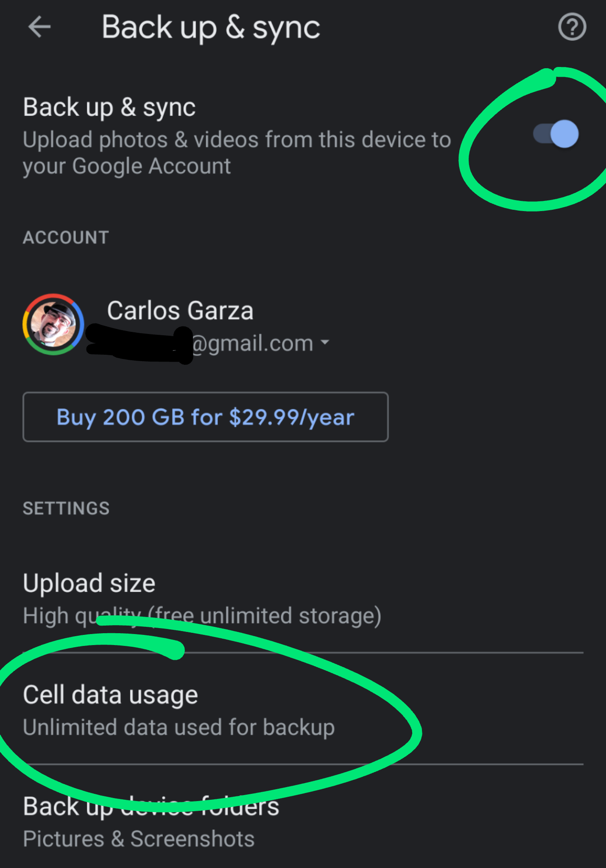This screenshot has height=868, width=606.
Task: Tap the gmail.com email address
Action: 208,343
